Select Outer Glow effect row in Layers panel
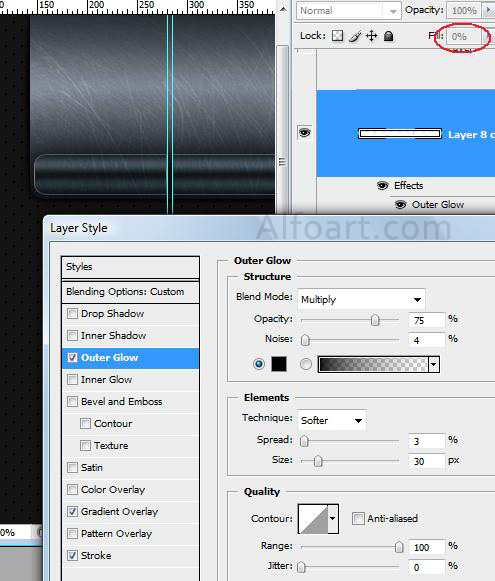This screenshot has width=495, height=581. pos(438,205)
